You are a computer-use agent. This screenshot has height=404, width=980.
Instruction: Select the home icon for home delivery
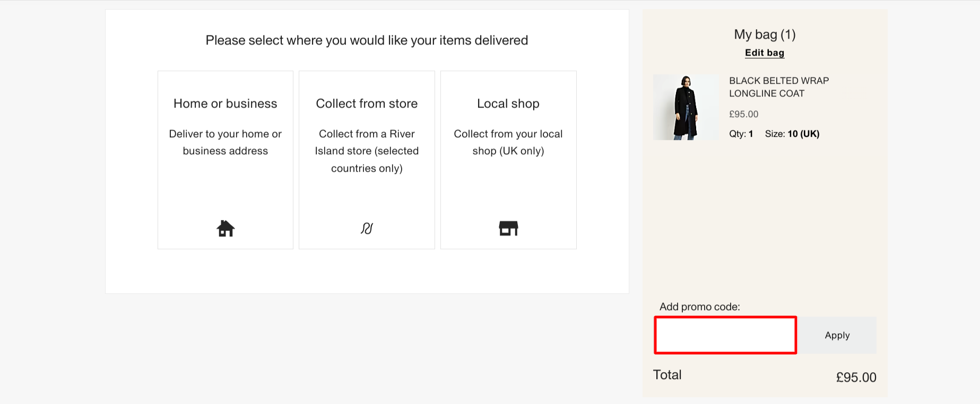pyautogui.click(x=225, y=228)
